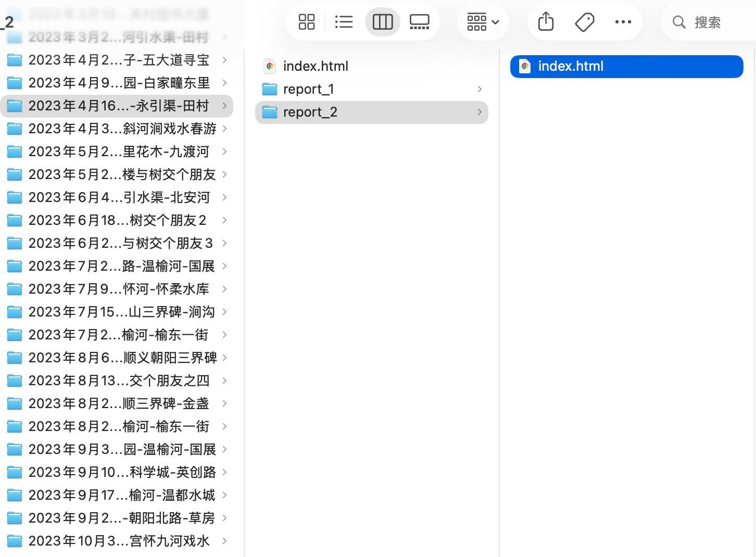Switch to gallery view
Viewport: 756px width, 557px height.
point(419,22)
